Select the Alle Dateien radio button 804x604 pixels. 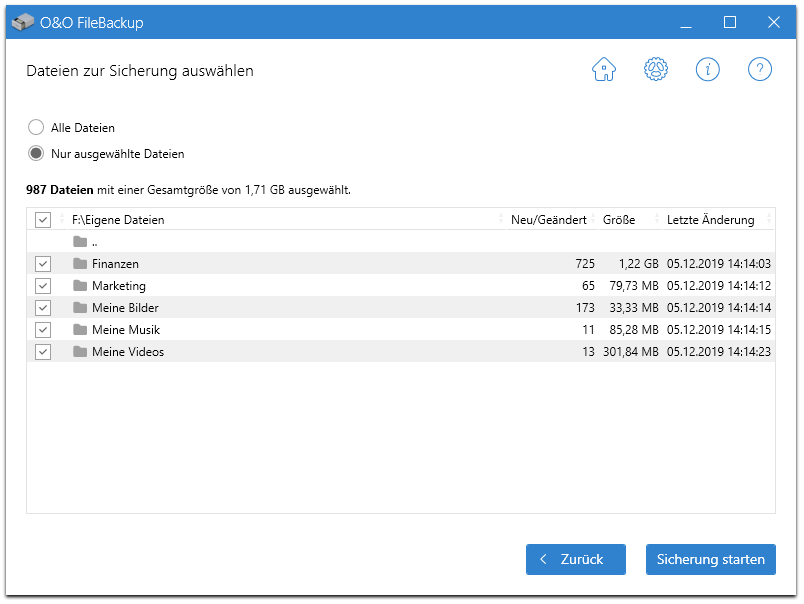click(36, 127)
